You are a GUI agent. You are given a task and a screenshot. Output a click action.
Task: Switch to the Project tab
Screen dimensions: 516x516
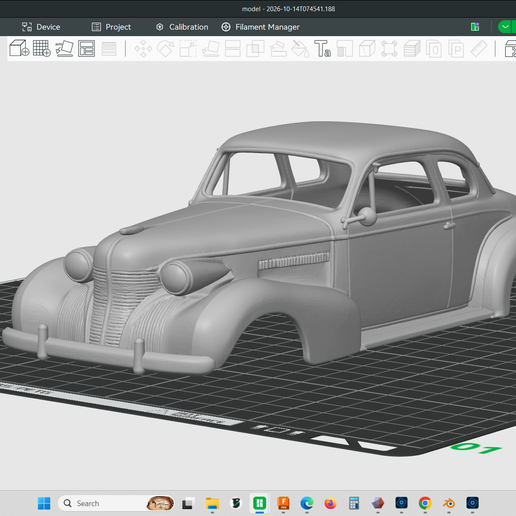[x=111, y=27]
